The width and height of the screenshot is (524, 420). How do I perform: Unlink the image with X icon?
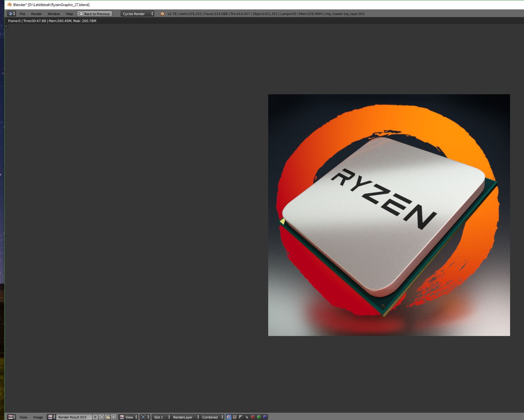[113, 417]
